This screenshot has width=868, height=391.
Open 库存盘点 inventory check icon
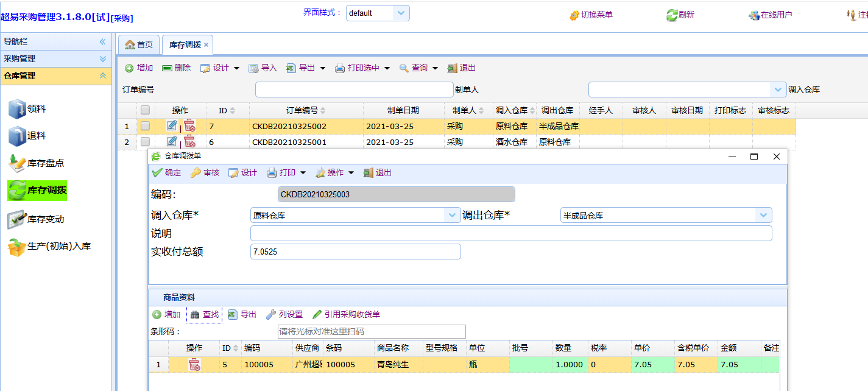18,163
